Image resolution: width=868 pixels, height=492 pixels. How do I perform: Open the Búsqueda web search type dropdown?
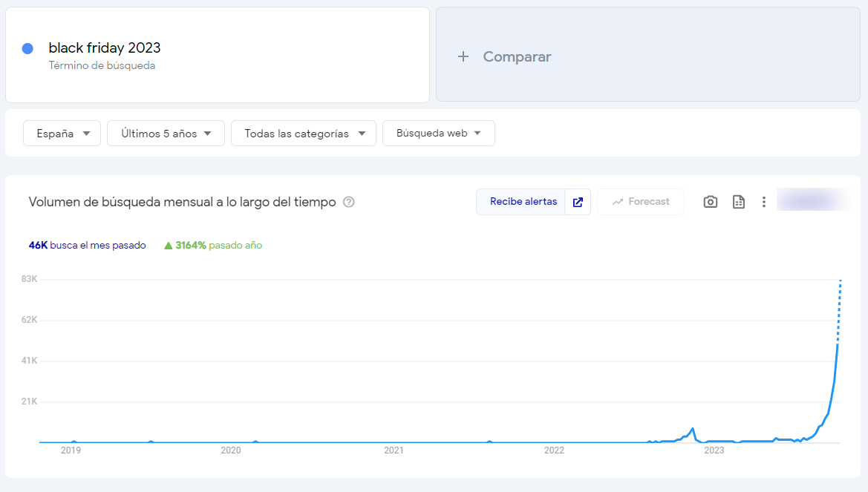[438, 134]
